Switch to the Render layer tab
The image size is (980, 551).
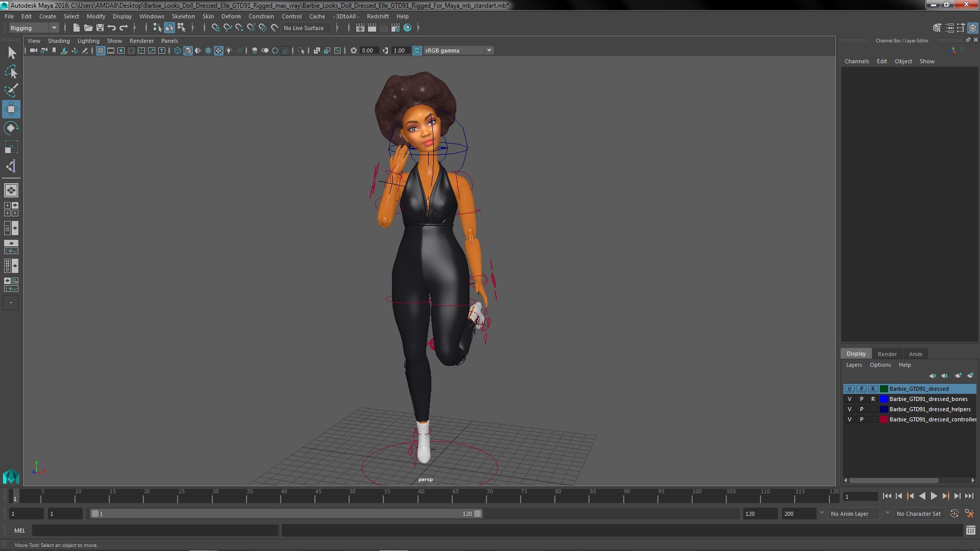coord(887,354)
